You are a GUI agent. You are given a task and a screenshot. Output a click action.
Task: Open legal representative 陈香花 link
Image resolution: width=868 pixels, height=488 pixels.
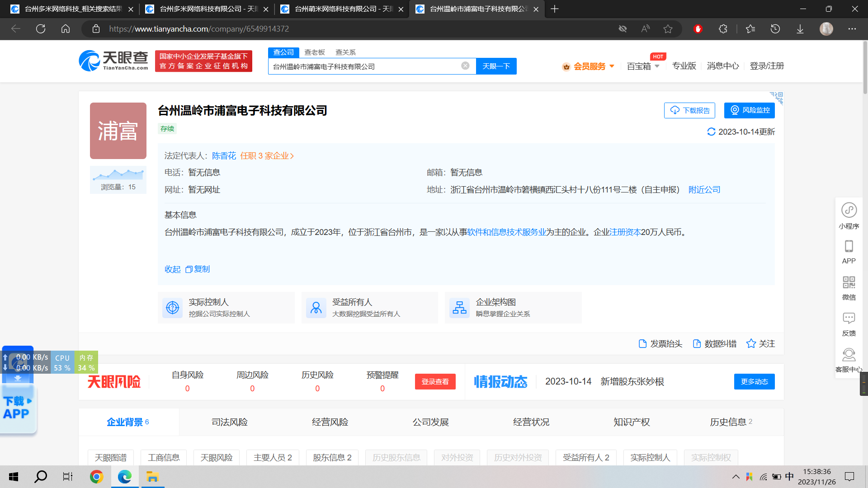[224, 156]
